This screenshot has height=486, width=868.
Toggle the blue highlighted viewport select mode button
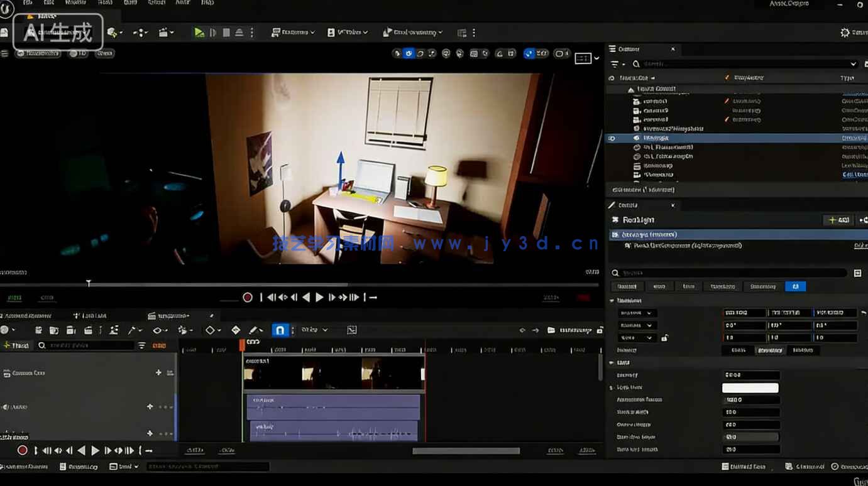point(409,53)
